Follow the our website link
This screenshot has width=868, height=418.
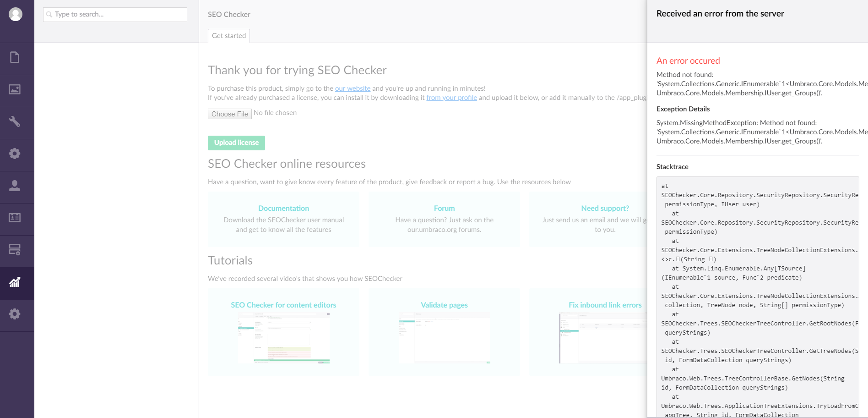353,88
